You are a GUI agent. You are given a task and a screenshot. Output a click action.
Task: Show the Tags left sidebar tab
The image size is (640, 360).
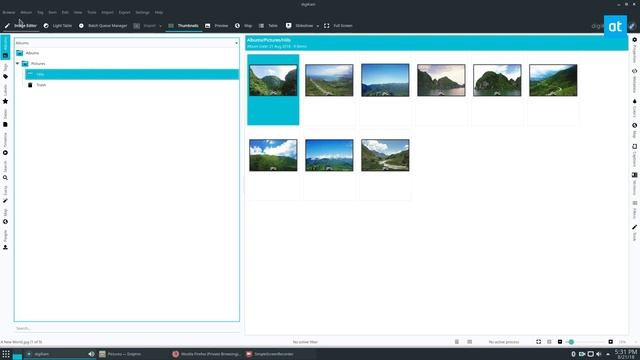5,71
